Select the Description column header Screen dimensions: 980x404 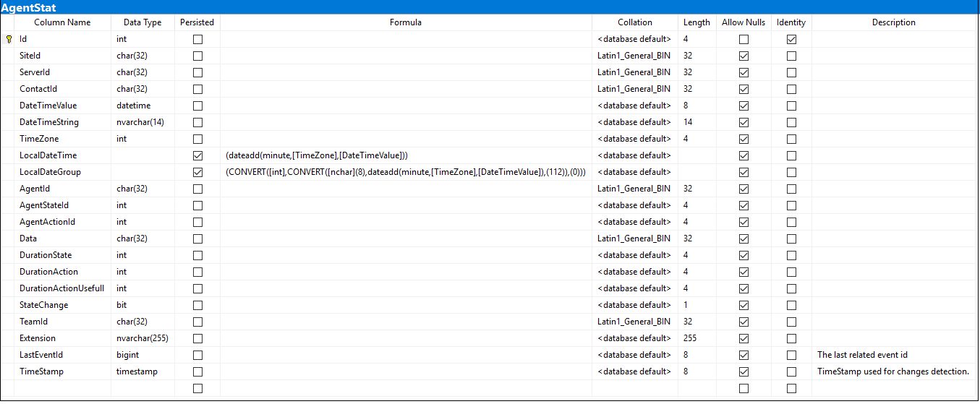894,22
